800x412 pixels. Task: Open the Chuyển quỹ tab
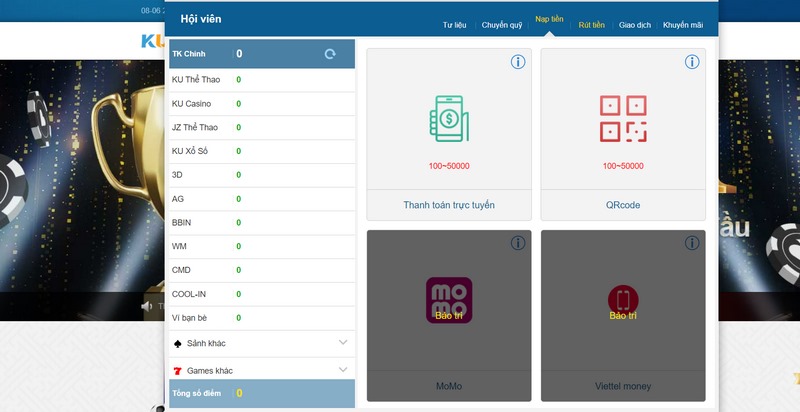(501, 25)
